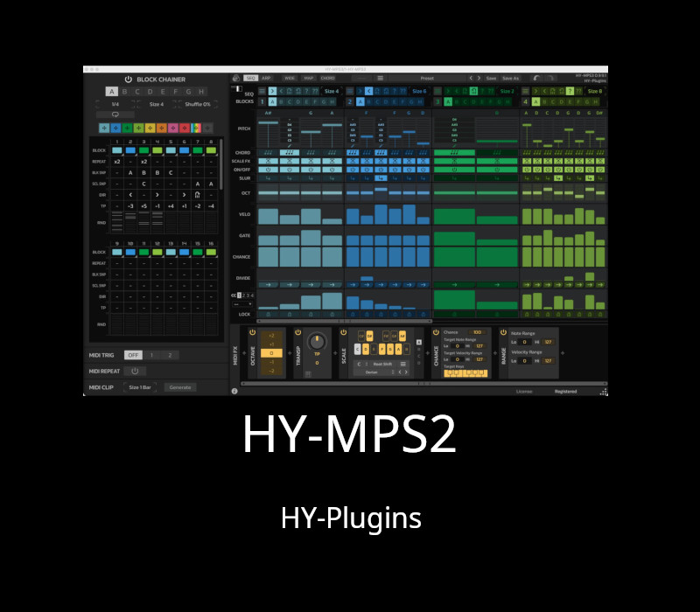Screen dimensions: 700x612
Task: Click the info icon at bottom left
Action: click(234, 390)
